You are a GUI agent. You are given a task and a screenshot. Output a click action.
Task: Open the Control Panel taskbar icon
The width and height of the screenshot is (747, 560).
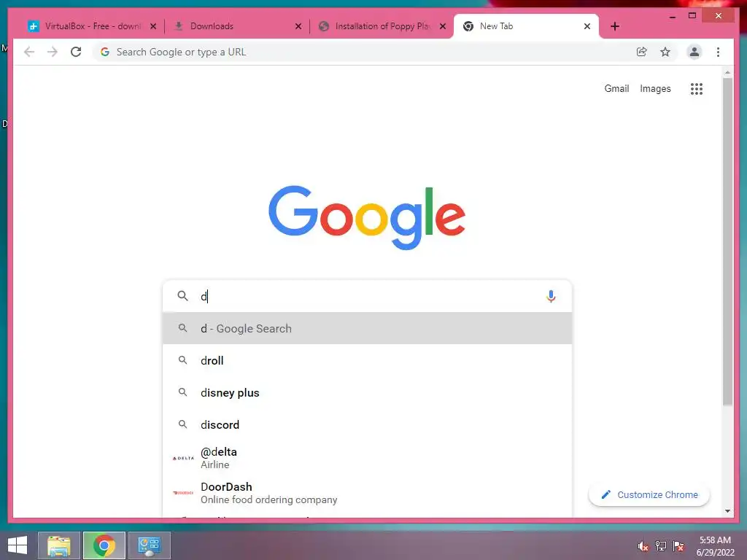pos(149,545)
